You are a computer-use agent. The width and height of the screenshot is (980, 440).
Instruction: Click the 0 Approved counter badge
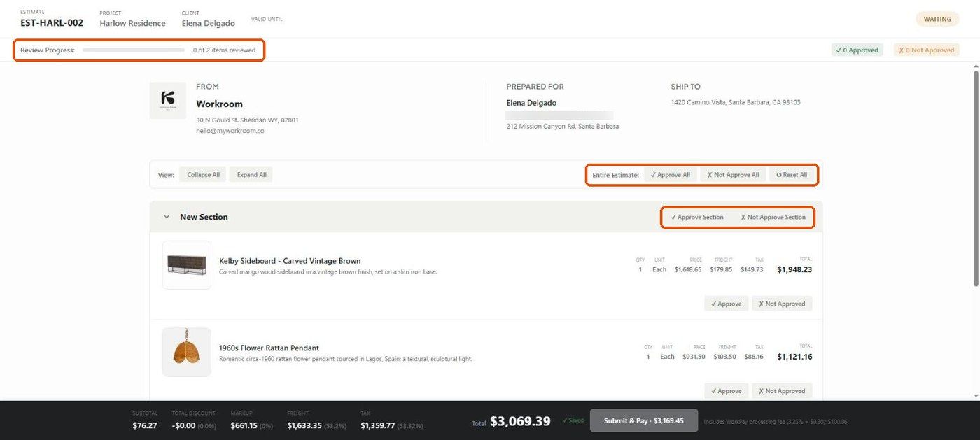pyautogui.click(x=857, y=50)
